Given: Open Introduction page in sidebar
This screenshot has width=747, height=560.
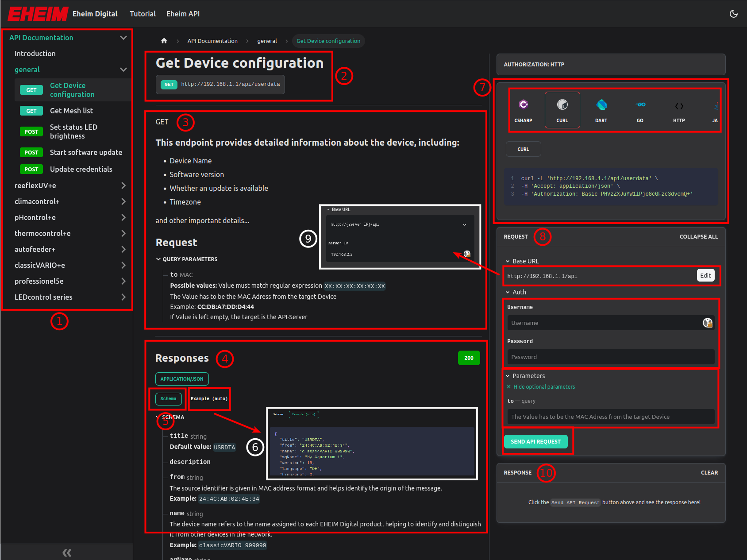Looking at the screenshot, I should [x=35, y=54].
